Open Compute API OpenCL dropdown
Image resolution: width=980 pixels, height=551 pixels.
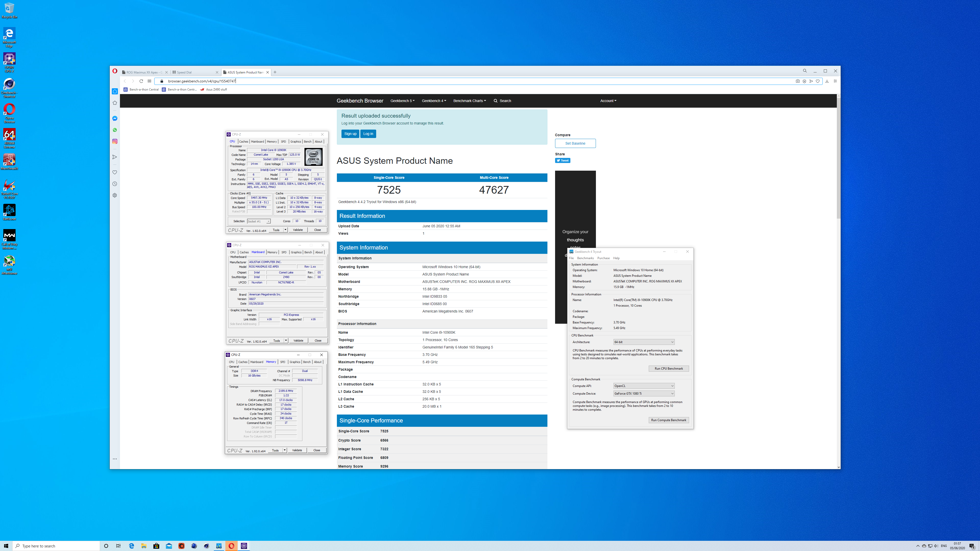[x=644, y=386]
